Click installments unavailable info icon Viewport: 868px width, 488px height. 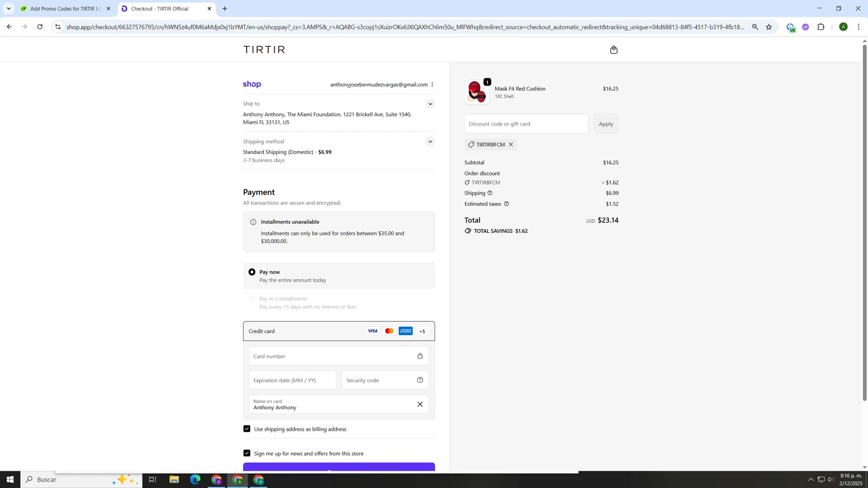tap(253, 222)
